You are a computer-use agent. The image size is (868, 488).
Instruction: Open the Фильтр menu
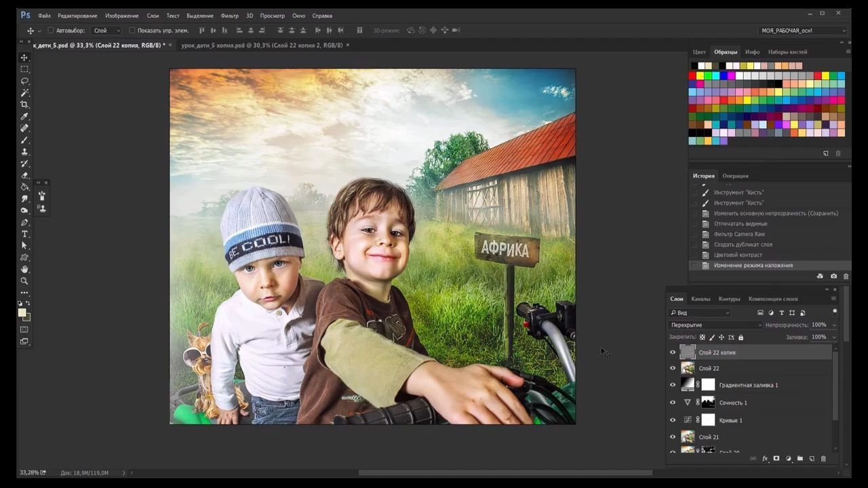(230, 16)
